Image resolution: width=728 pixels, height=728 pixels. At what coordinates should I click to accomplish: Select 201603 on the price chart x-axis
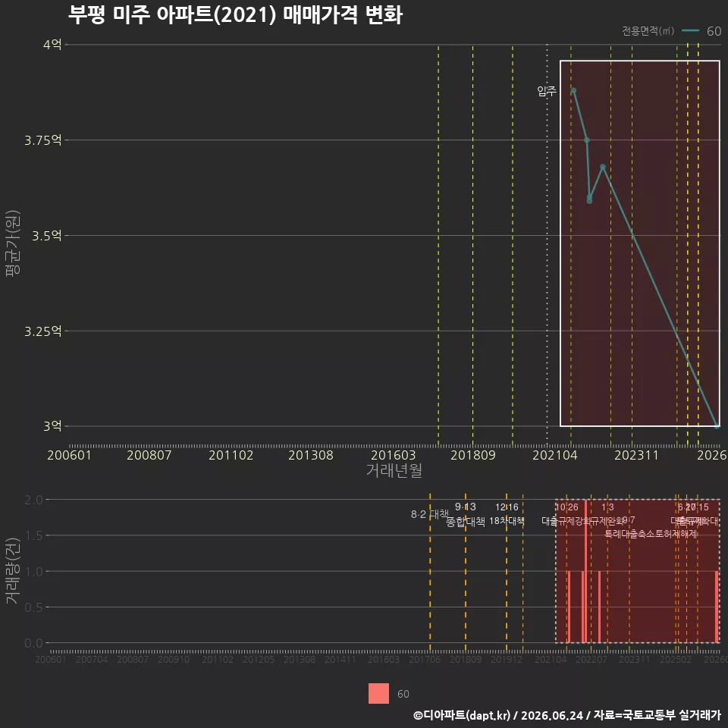click(393, 455)
